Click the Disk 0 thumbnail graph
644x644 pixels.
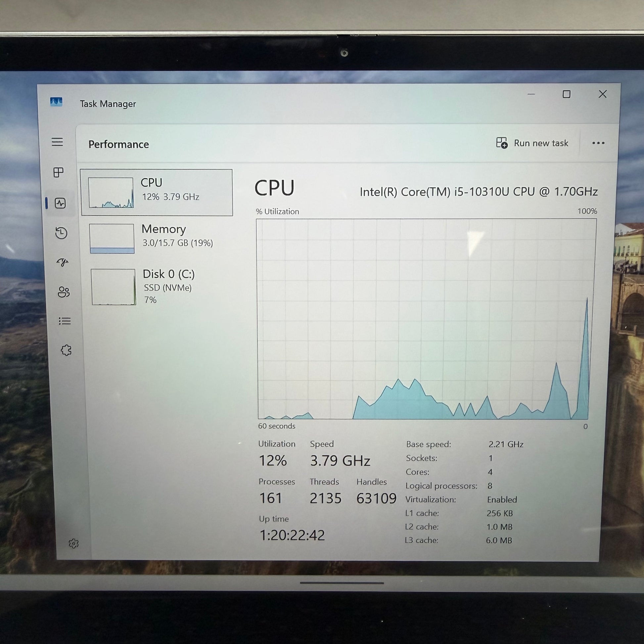tap(113, 287)
